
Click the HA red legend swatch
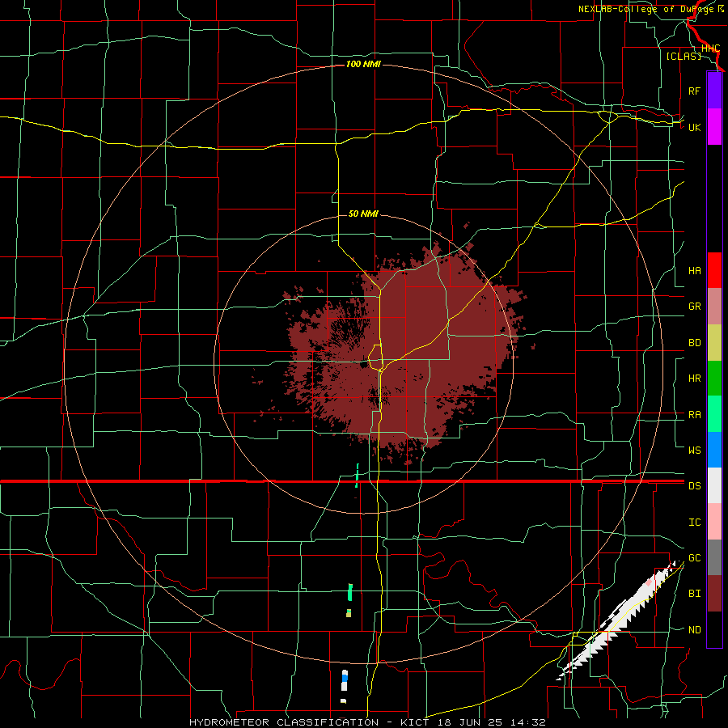714,270
